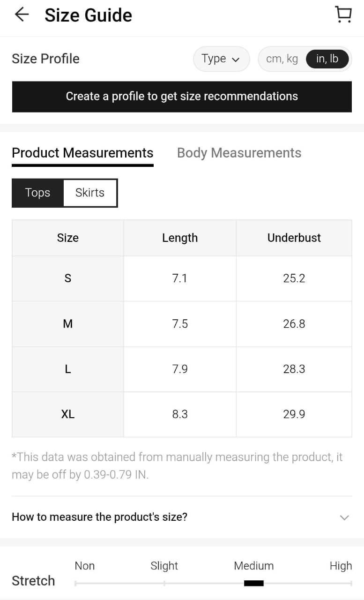Create a profile for size recommendations
This screenshot has height=600, width=364.
[x=182, y=97]
